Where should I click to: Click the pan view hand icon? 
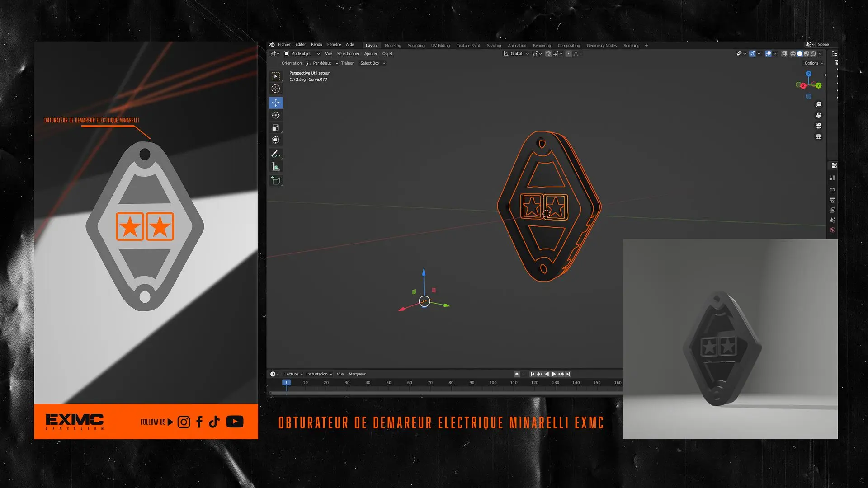[818, 115]
